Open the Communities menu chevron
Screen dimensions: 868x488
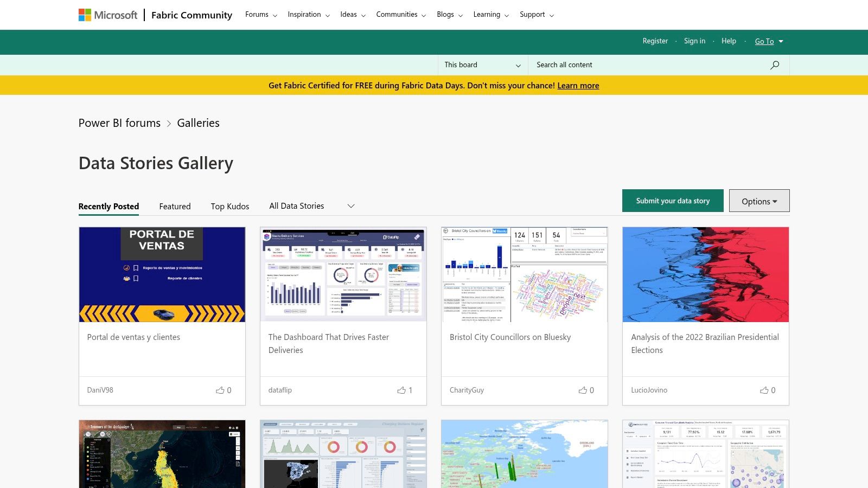[x=424, y=15]
